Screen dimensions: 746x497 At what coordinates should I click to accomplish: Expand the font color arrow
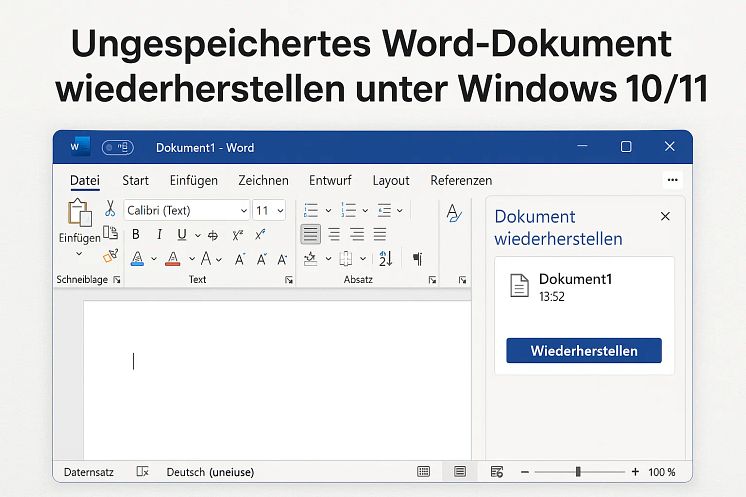[192, 259]
